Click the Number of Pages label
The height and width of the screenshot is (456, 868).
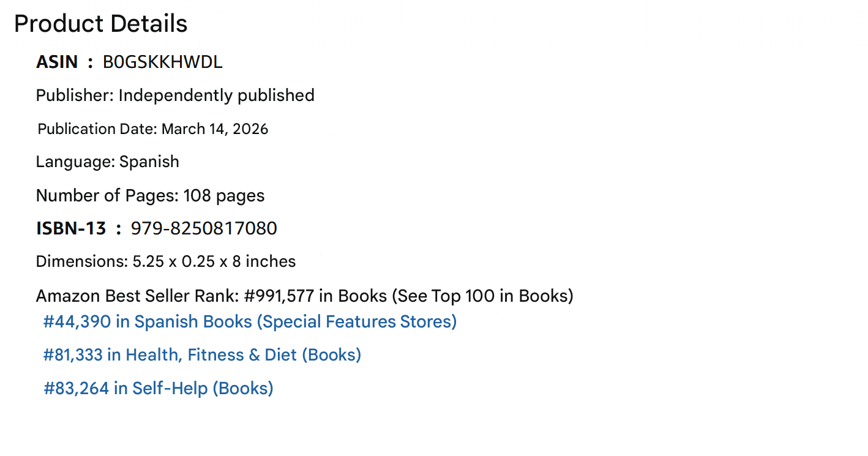point(107,196)
